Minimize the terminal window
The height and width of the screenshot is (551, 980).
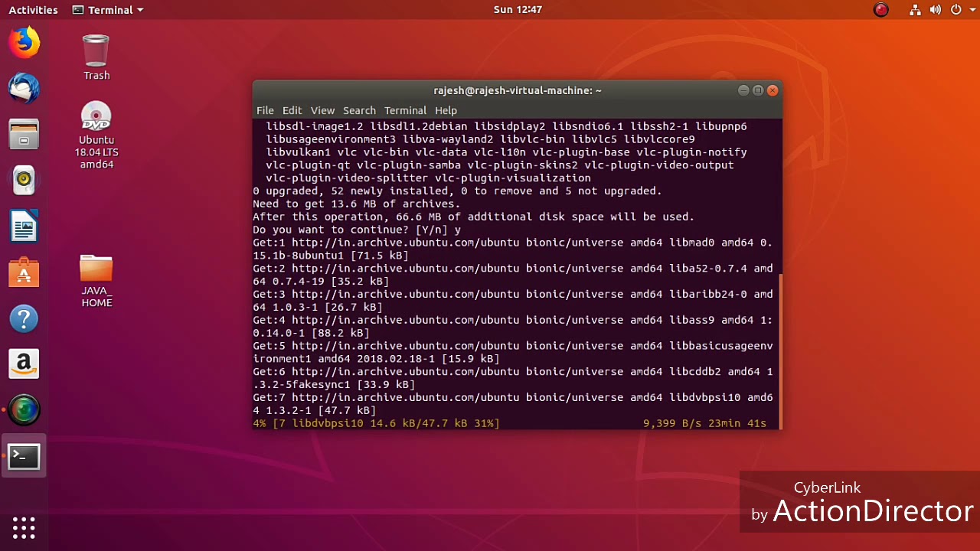click(x=743, y=90)
